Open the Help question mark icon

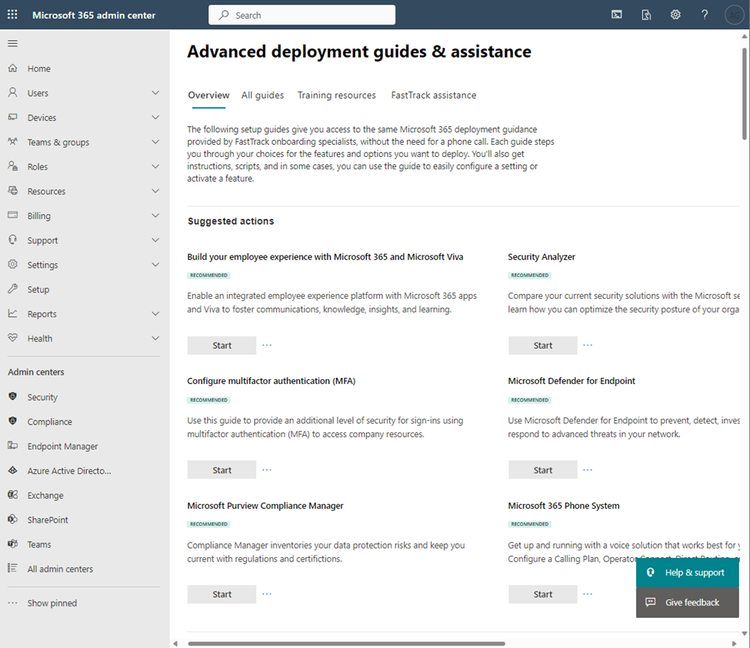[x=705, y=15]
